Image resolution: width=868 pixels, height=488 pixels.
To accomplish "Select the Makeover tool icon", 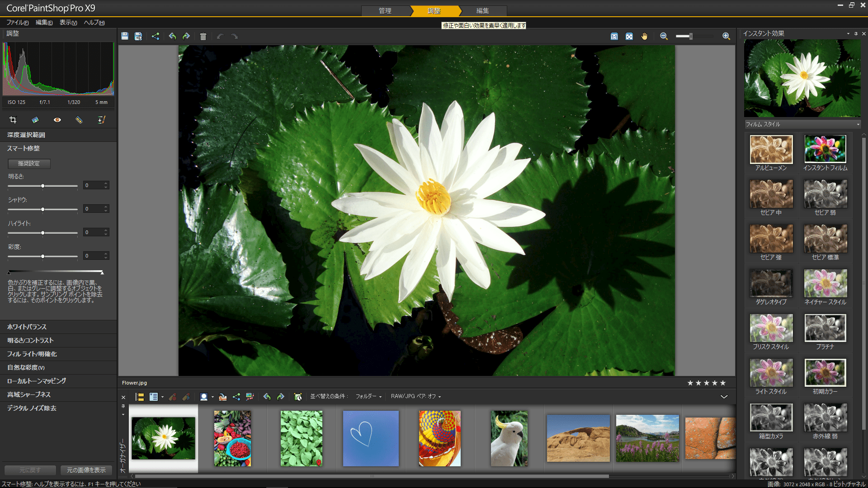I will 79,120.
